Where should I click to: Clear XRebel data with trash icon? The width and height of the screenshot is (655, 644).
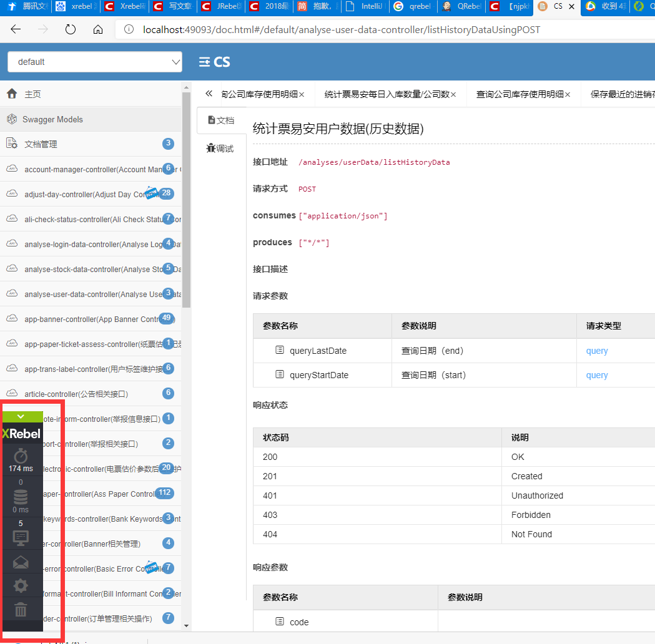click(x=21, y=609)
